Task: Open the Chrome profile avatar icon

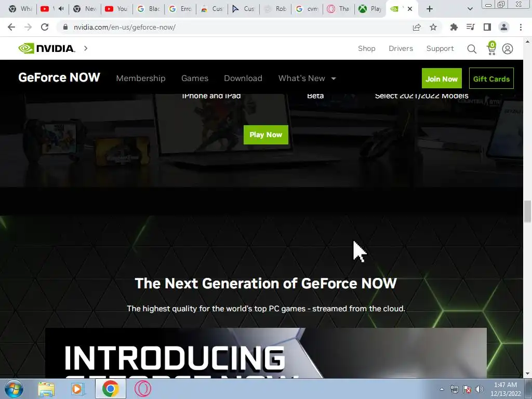Action: tap(504, 27)
